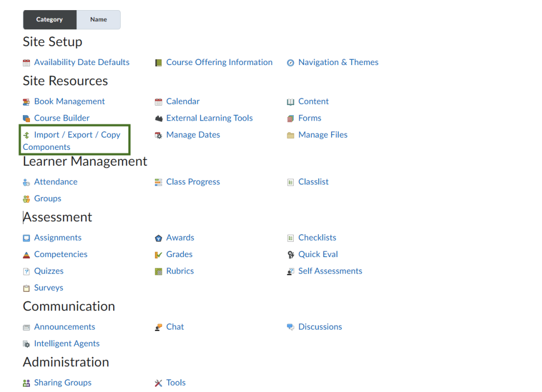Click the Discussions speech-bubble icon

pos(290,327)
